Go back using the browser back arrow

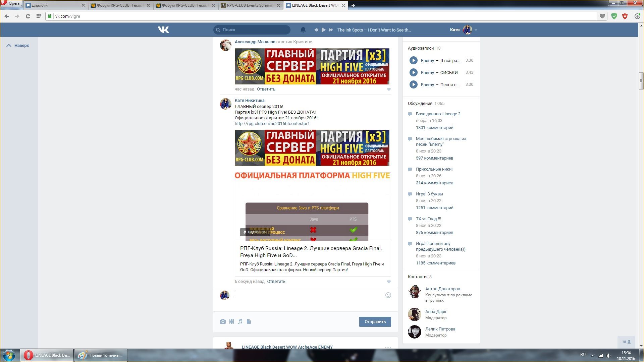[x=7, y=16]
